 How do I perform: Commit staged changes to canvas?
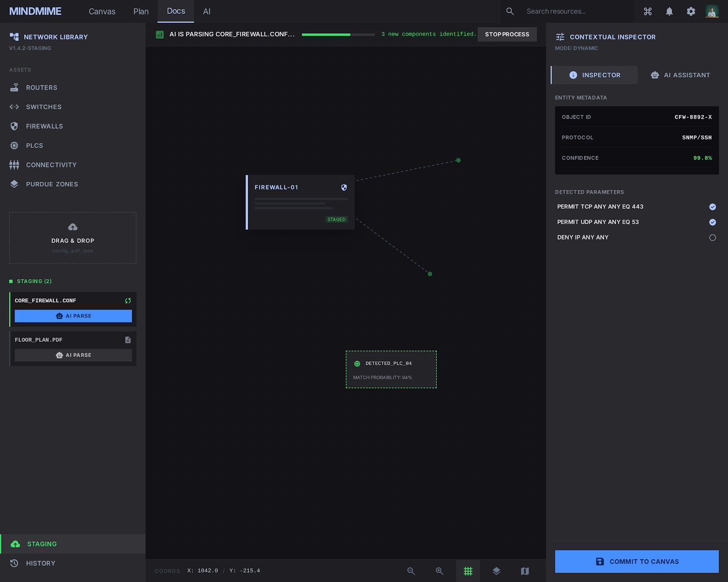pos(637,561)
